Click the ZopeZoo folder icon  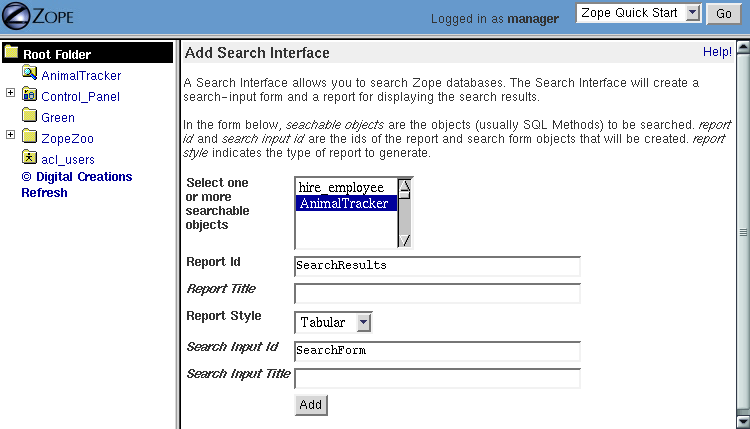click(29, 137)
